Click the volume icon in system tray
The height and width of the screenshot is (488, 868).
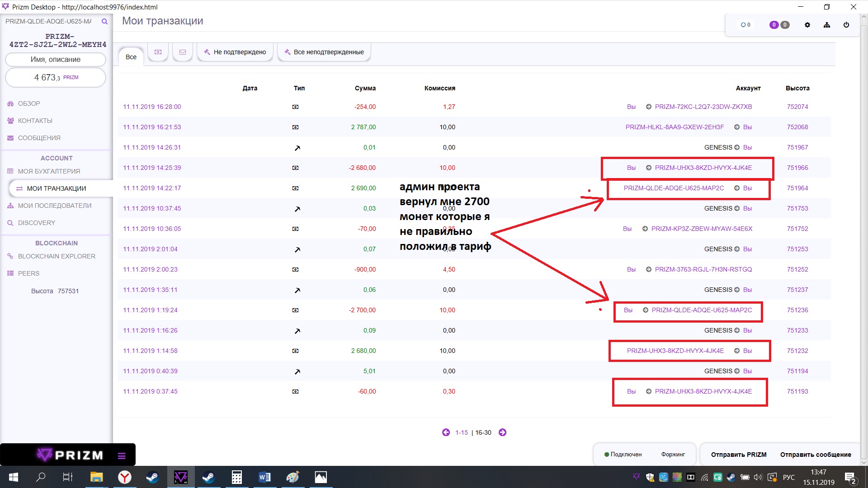click(758, 477)
